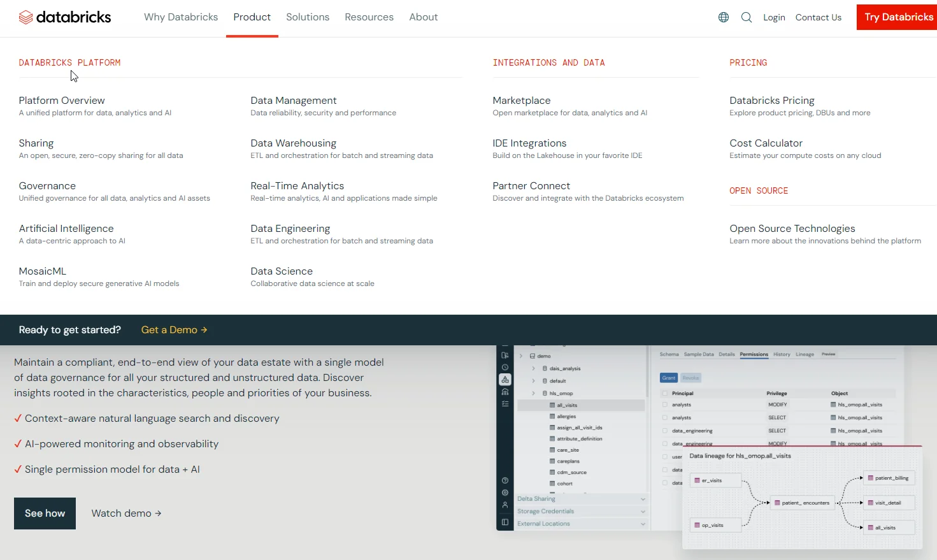Click the See how button
The height and width of the screenshot is (560, 937).
tap(45, 513)
